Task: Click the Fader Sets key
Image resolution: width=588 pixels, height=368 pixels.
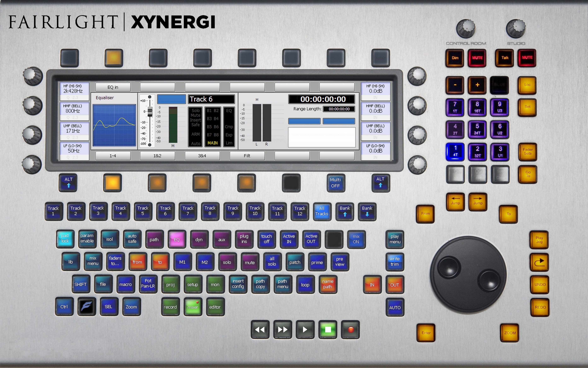Action: tap(528, 152)
